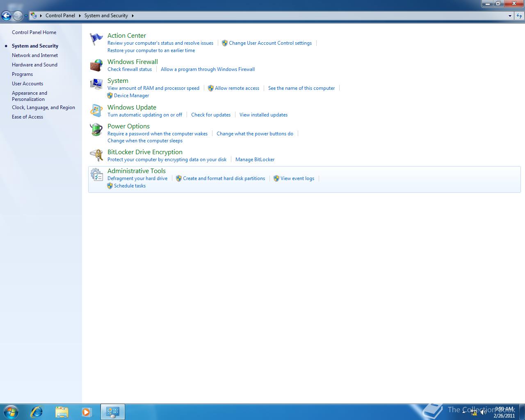Go back with the Back arrow button
Screen dimensions: 525x420
6,16
